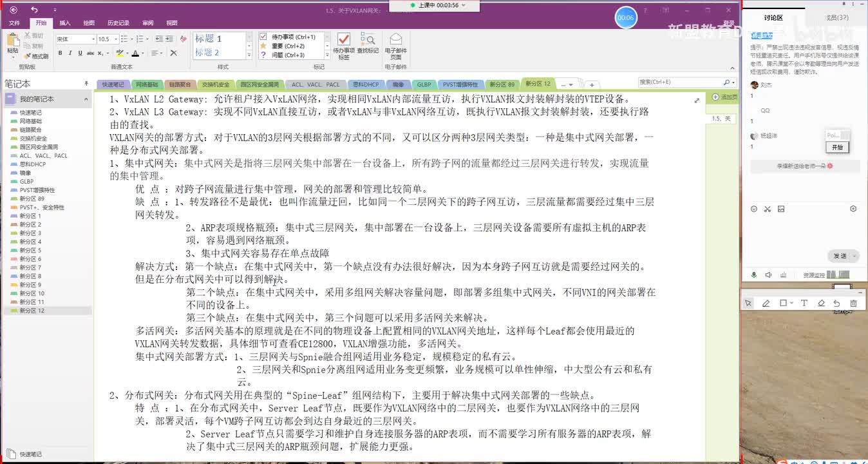Click the Strikethrough abc button
The height and width of the screenshot is (464, 868).
coord(90,53)
